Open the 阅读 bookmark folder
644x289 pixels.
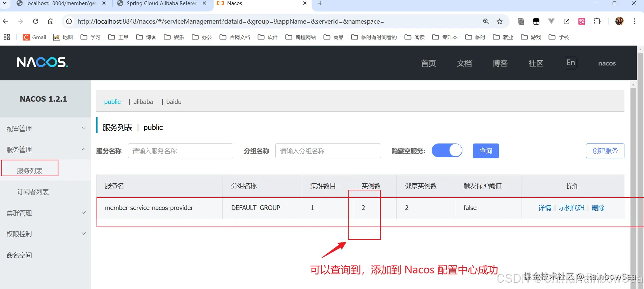(x=414, y=37)
